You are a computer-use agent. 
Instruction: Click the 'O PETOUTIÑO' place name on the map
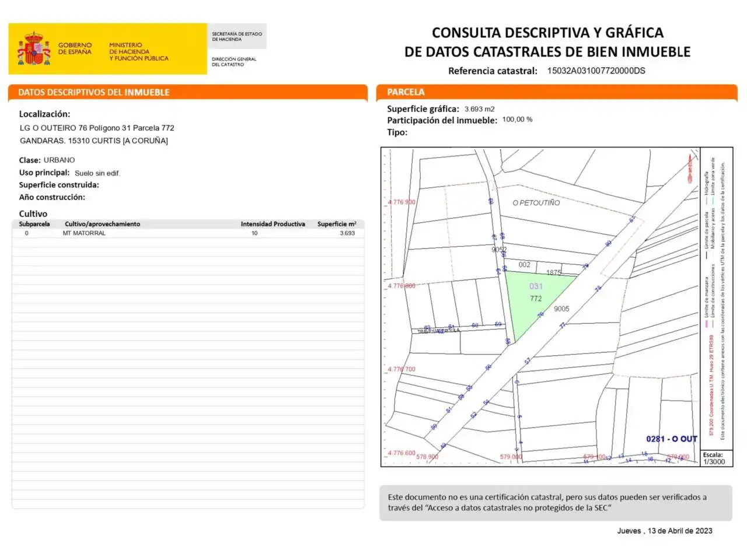point(536,203)
